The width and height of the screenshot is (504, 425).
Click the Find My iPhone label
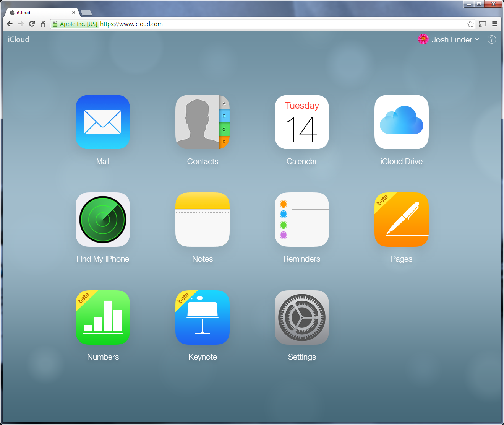[103, 259]
